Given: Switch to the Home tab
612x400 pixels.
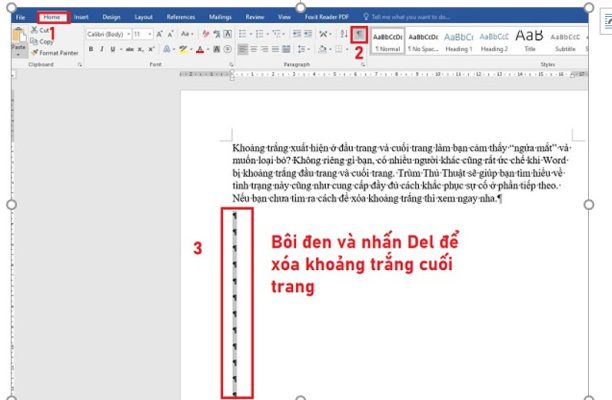Looking at the screenshot, I should (x=52, y=17).
